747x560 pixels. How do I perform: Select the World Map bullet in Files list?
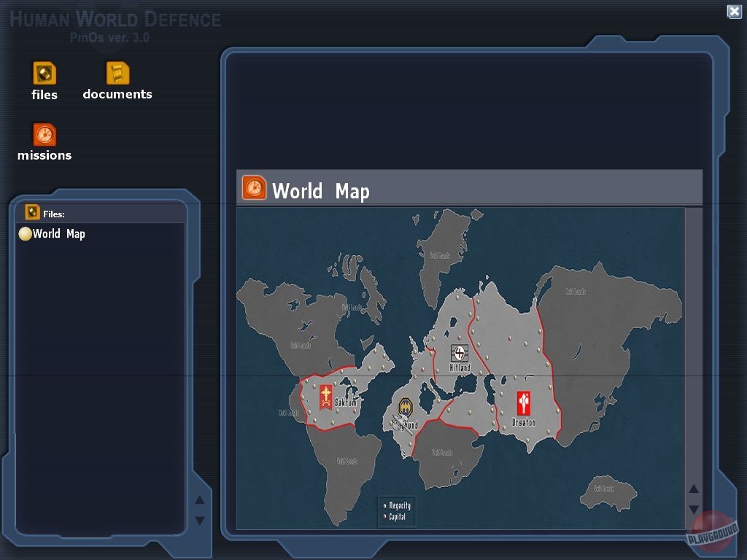(x=25, y=234)
